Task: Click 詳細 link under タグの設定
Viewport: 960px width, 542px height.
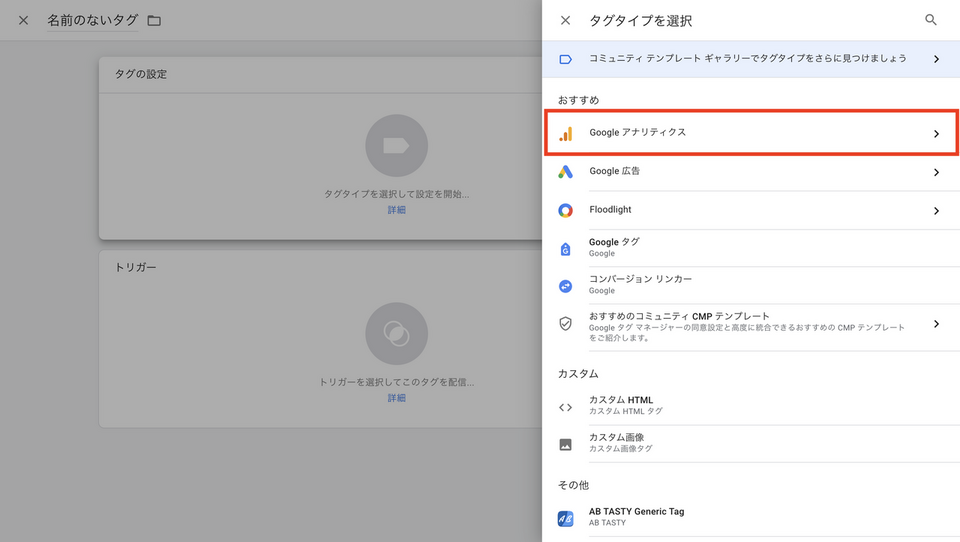Action: (397, 210)
